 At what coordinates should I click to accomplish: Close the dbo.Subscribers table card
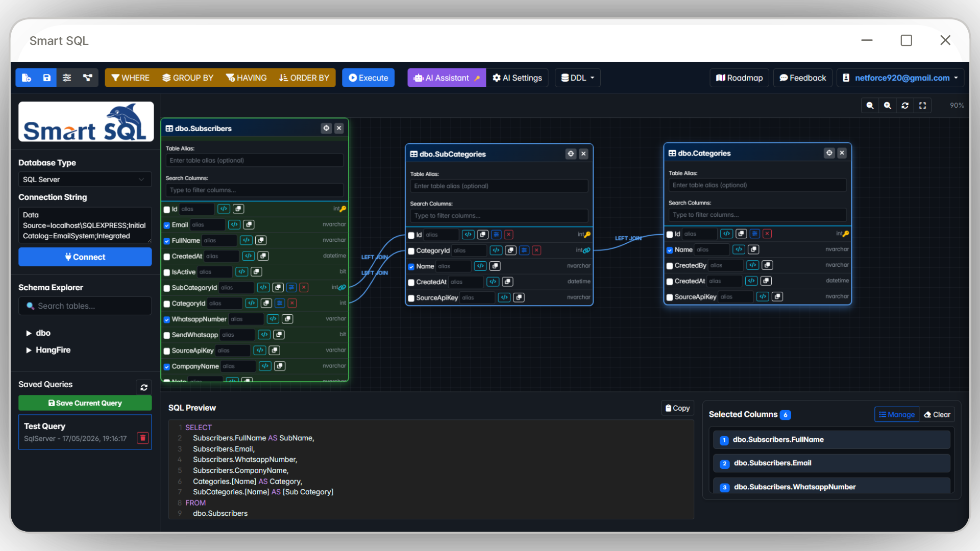tap(339, 128)
